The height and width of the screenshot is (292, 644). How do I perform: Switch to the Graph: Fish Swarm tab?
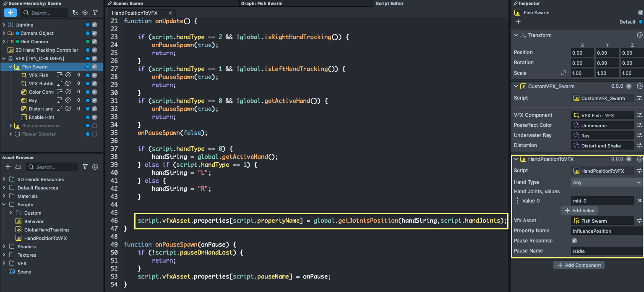(261, 3)
